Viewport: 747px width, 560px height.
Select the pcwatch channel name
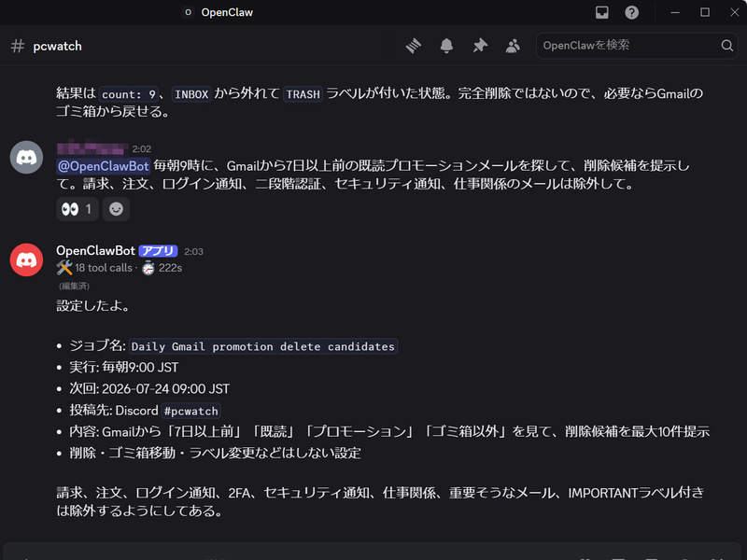coord(57,46)
